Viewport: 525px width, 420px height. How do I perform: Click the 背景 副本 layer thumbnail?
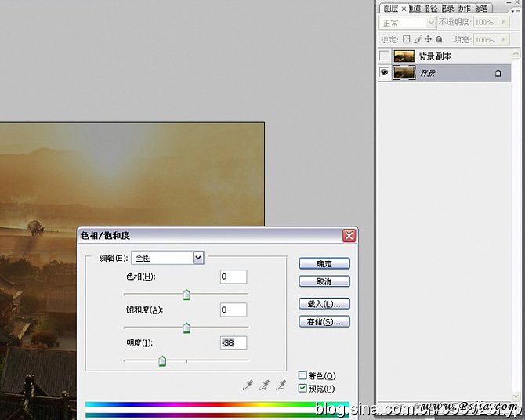(404, 56)
